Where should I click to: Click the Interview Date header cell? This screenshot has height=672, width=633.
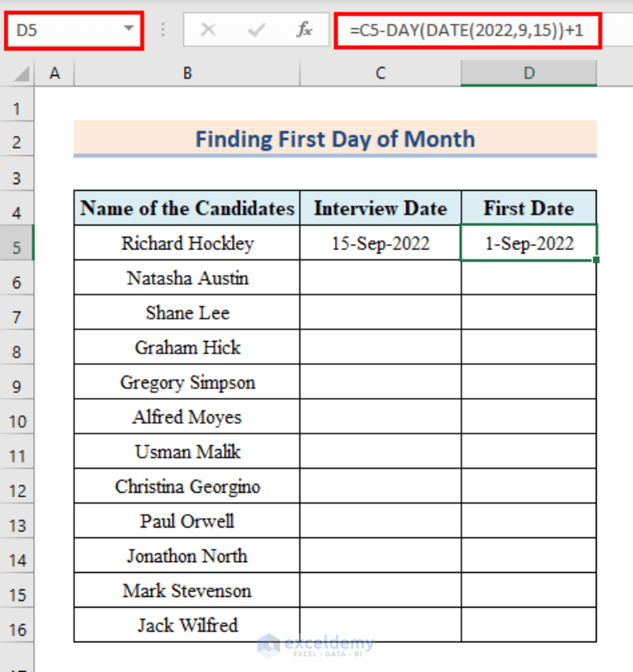(380, 208)
